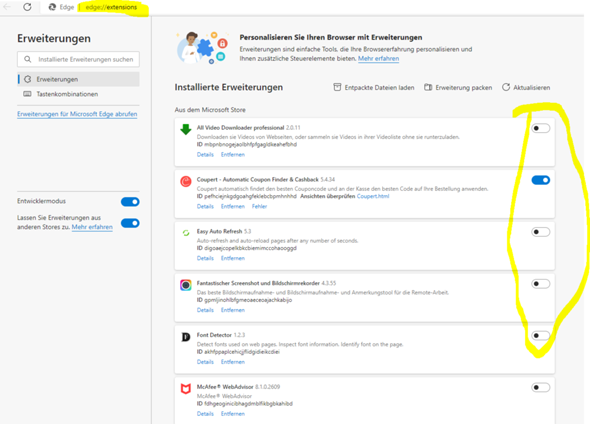Click the 'Installierte Erweiterungen' heading
The height and width of the screenshot is (424, 590).
coord(229,87)
